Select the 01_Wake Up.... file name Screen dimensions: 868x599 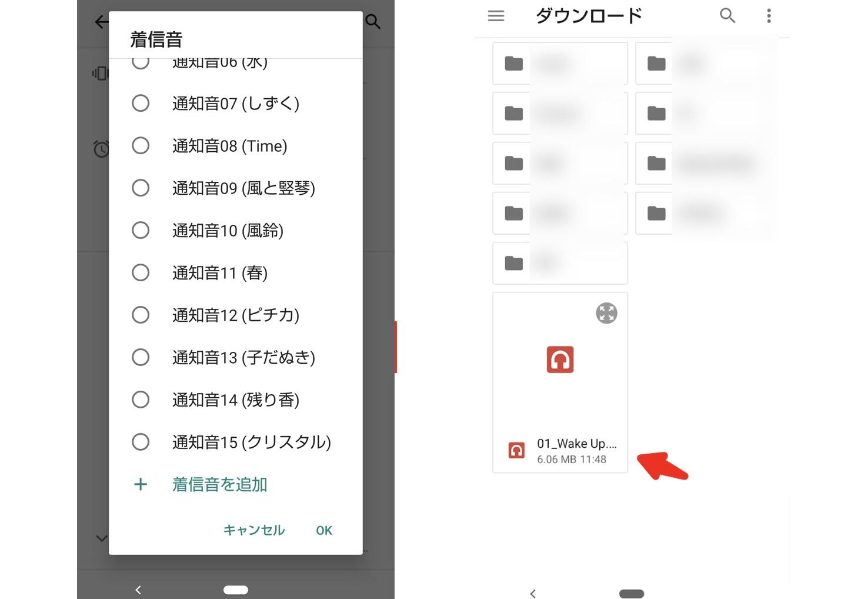[x=577, y=444]
